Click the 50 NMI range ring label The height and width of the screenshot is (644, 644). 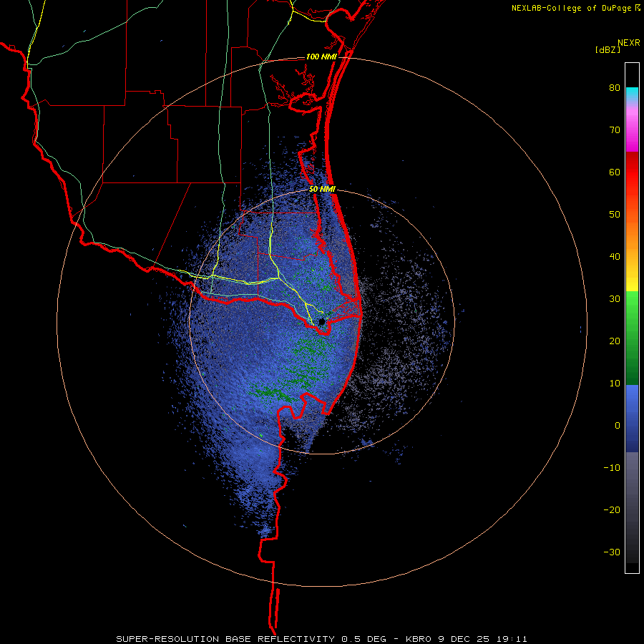[322, 189]
